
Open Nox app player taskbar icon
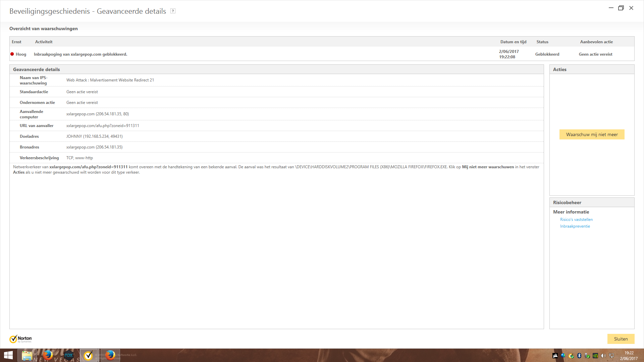[68, 355]
